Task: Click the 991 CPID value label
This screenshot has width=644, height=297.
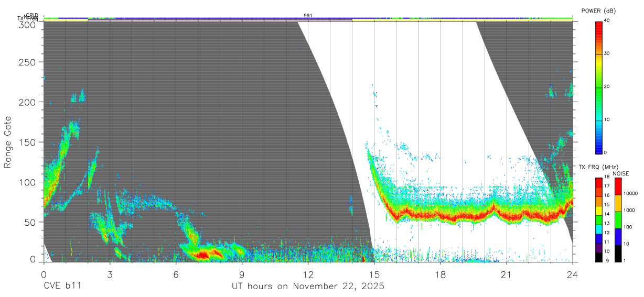Action: tap(308, 16)
